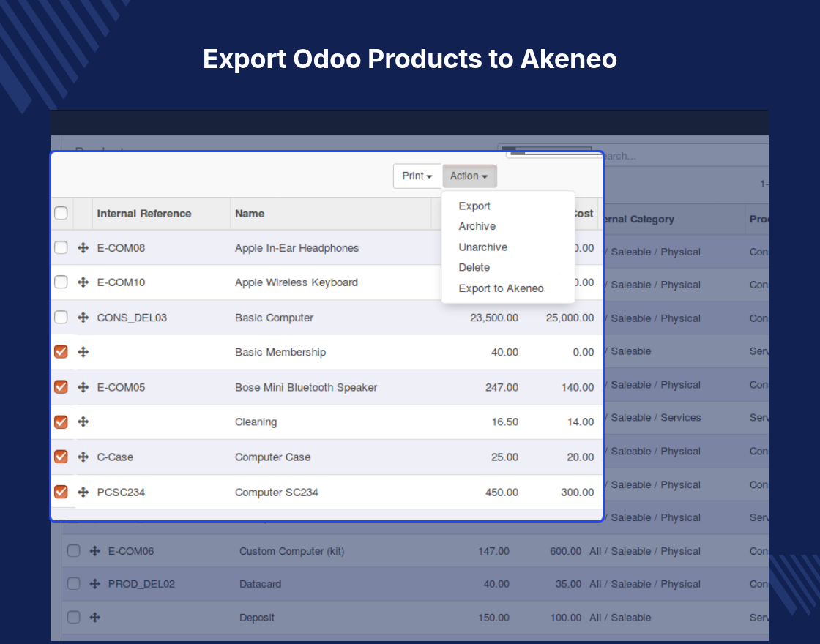Check the Apple In-Ear Headphones row checkbox
This screenshot has height=644, width=820.
point(61,247)
